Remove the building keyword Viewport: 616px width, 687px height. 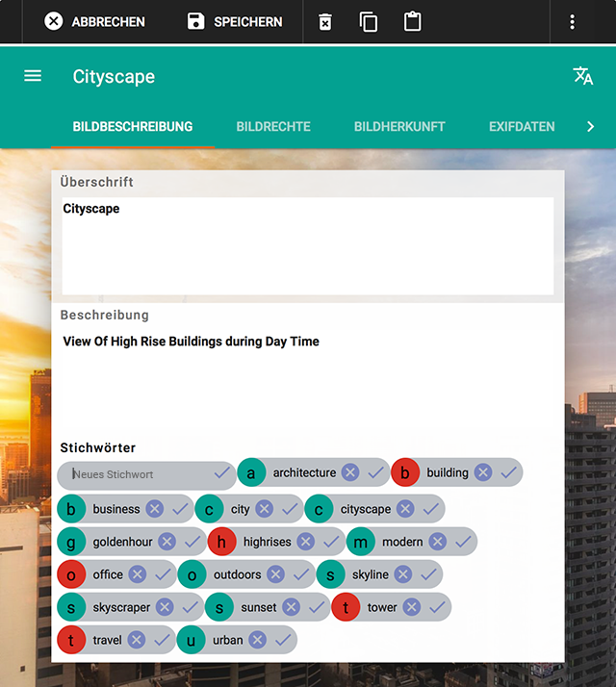tap(483, 472)
